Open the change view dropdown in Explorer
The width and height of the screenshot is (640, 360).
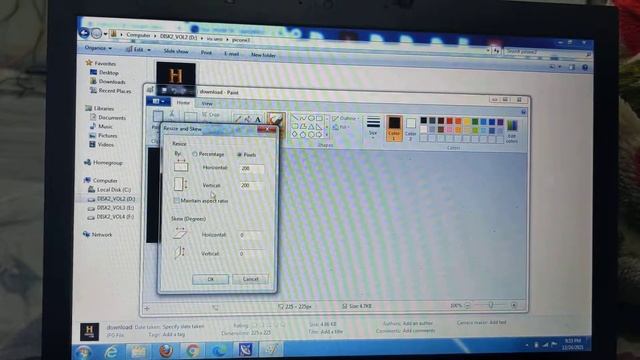tap(560, 67)
